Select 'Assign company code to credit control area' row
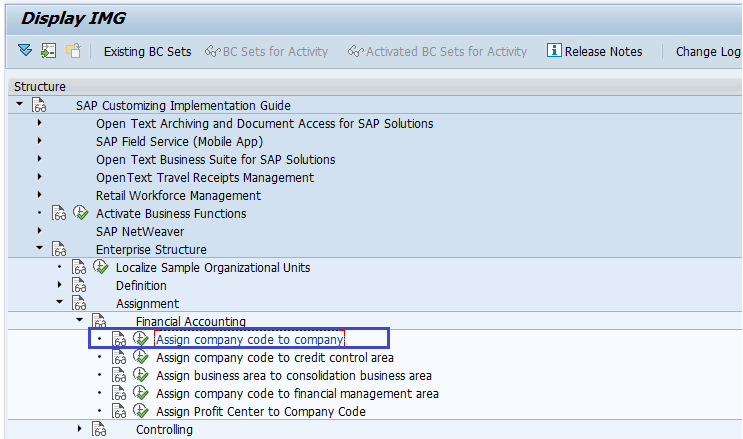This screenshot has width=743, height=439. pos(275,357)
